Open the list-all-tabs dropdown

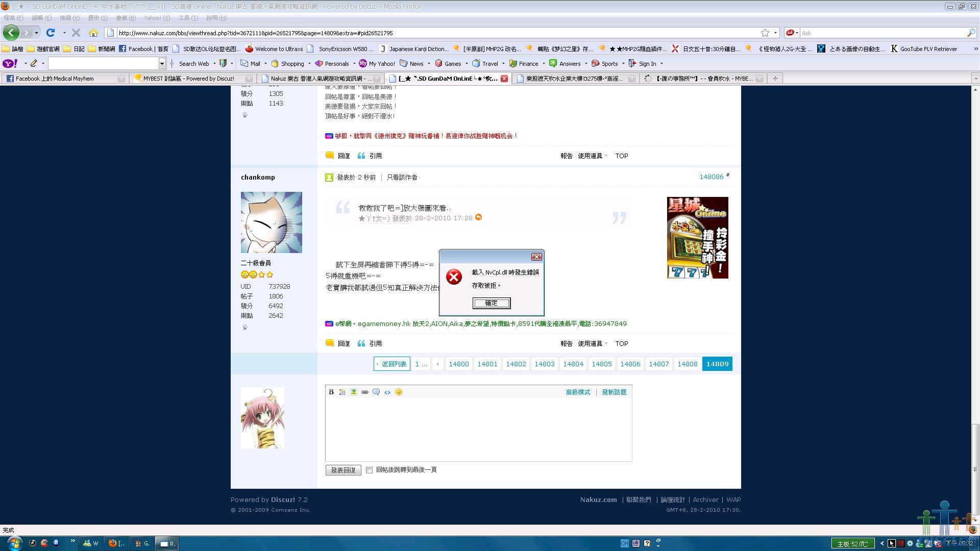pos(975,78)
